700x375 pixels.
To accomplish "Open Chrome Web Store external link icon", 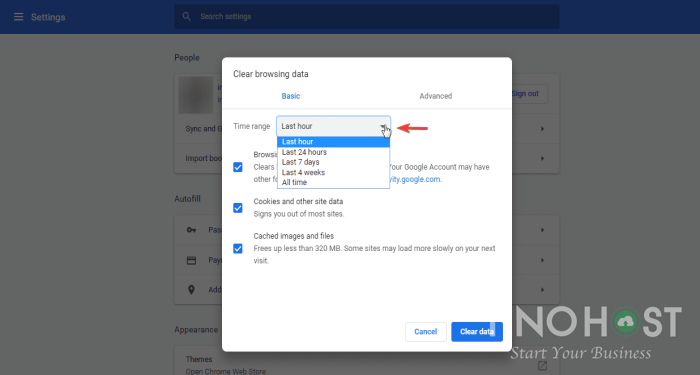I will click(542, 366).
